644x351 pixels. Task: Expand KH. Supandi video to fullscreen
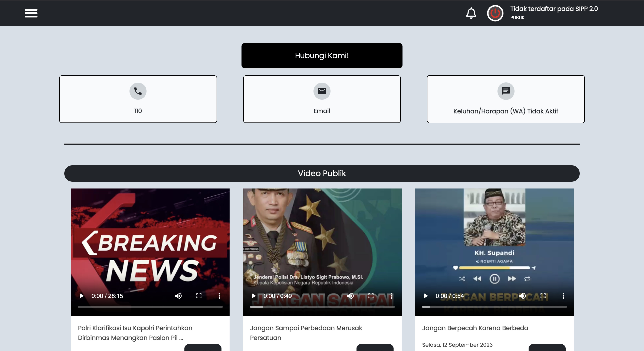coord(543,296)
